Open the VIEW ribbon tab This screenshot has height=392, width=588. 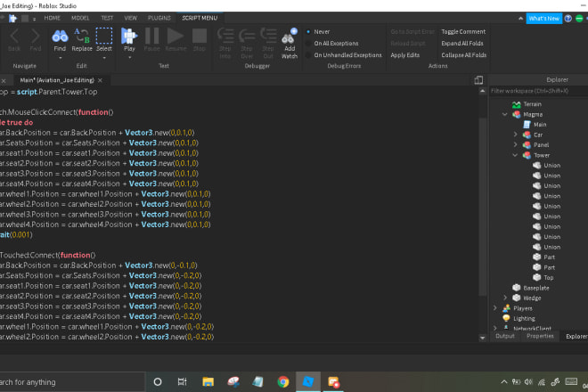130,18
